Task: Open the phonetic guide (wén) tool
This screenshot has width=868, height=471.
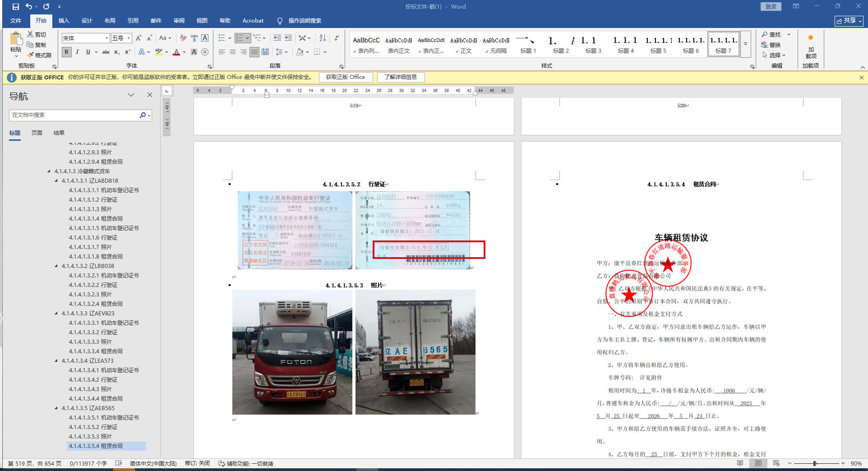Action: 194,38
